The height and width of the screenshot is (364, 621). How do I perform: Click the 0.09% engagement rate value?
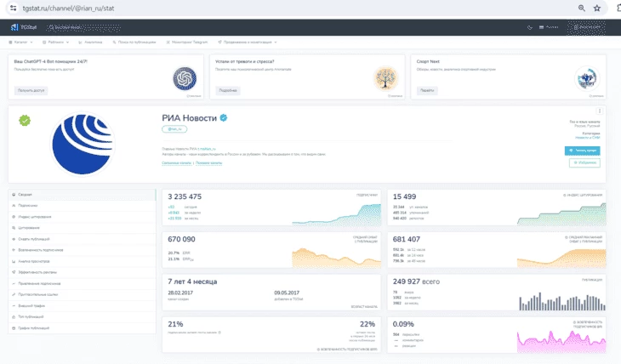coord(403,324)
